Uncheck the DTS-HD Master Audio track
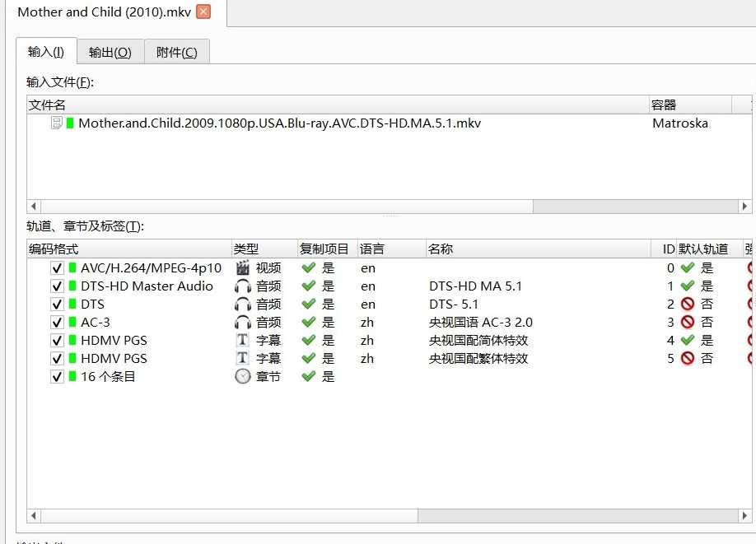Viewport: 756px width, 544px height. pyautogui.click(x=57, y=286)
